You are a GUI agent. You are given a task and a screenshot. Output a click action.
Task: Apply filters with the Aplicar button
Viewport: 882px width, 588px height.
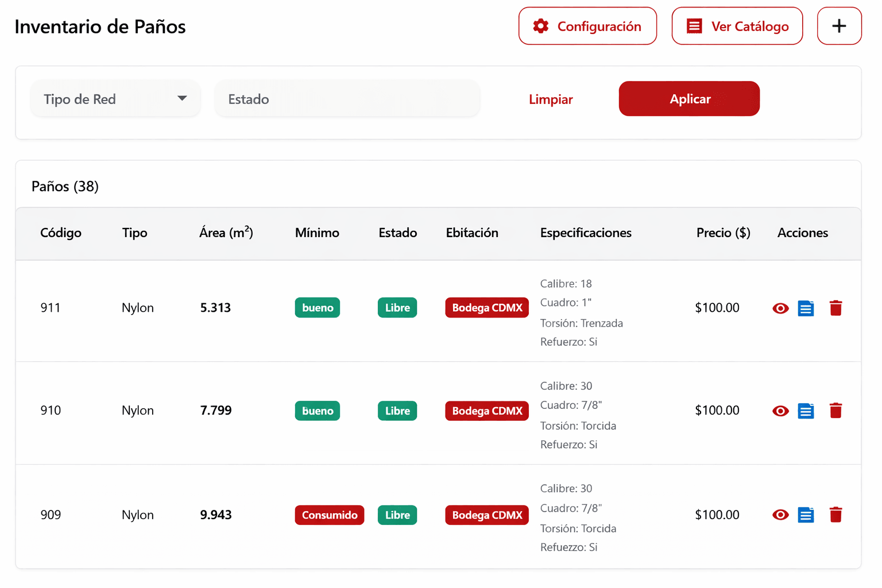[689, 99]
